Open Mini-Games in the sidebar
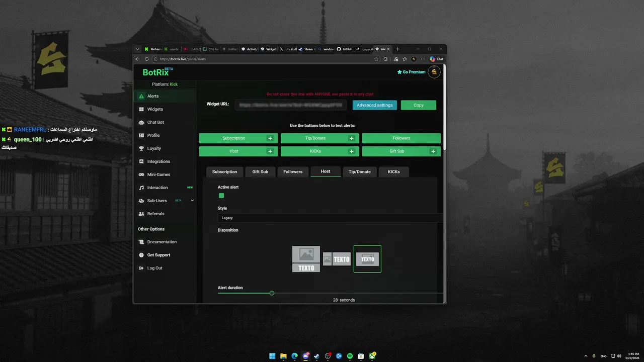This screenshot has height=362, width=644. pos(165,174)
